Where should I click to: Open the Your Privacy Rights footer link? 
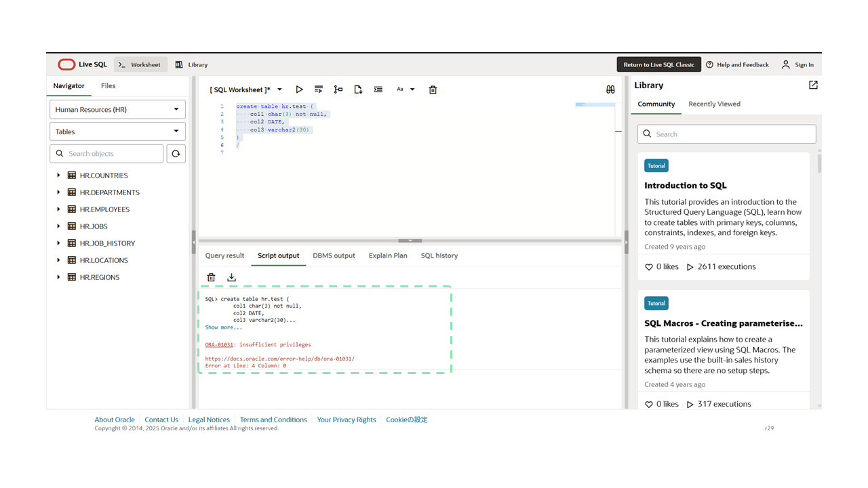[347, 420]
